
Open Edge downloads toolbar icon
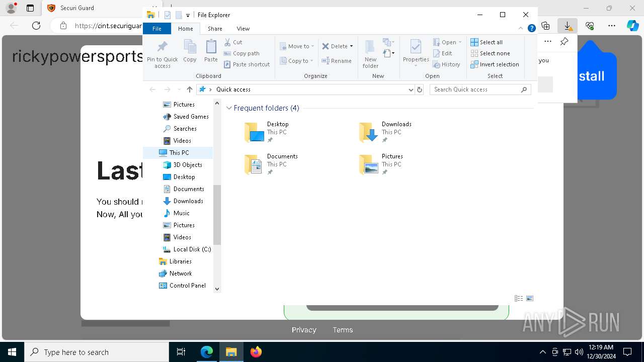click(568, 26)
